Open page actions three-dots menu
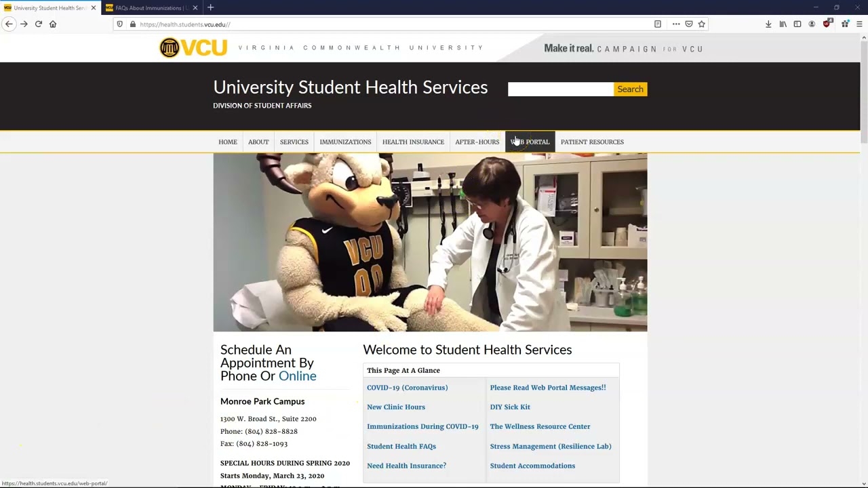This screenshot has width=868, height=488. pos(676,24)
